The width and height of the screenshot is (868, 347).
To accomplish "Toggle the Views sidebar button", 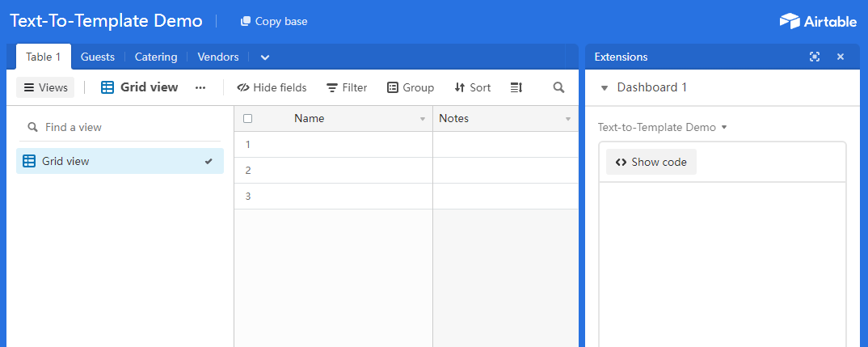I will click(x=45, y=87).
